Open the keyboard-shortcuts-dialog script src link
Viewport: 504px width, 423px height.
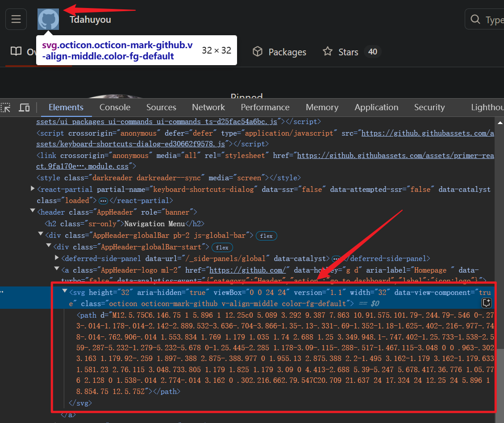click(x=265, y=138)
